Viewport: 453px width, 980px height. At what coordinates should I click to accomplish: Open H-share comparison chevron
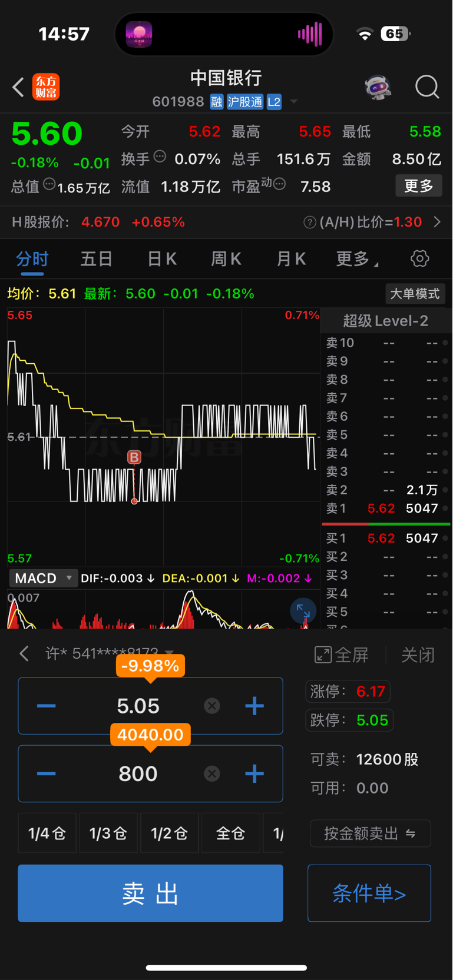(x=437, y=222)
